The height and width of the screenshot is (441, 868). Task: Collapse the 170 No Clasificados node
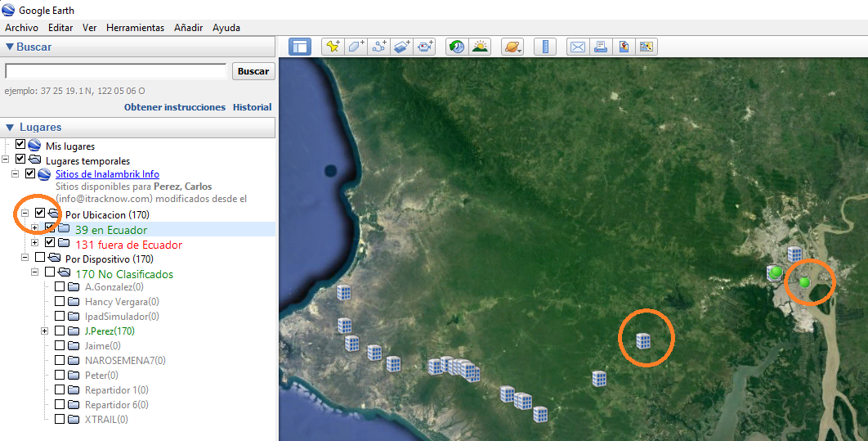click(35, 272)
